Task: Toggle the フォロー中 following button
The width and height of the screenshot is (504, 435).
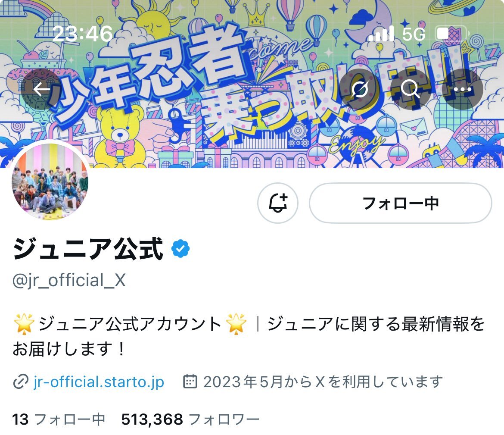Action: point(401,203)
